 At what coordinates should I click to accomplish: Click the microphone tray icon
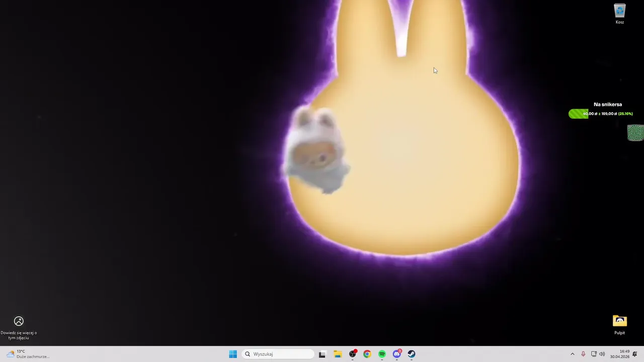tap(583, 354)
